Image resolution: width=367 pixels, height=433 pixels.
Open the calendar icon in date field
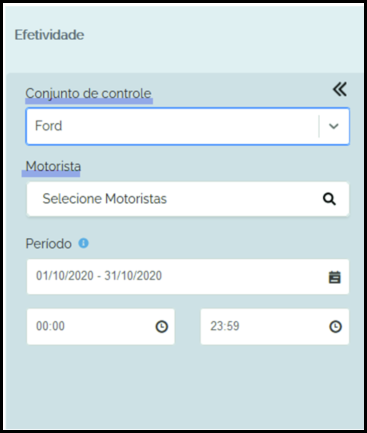click(x=335, y=277)
